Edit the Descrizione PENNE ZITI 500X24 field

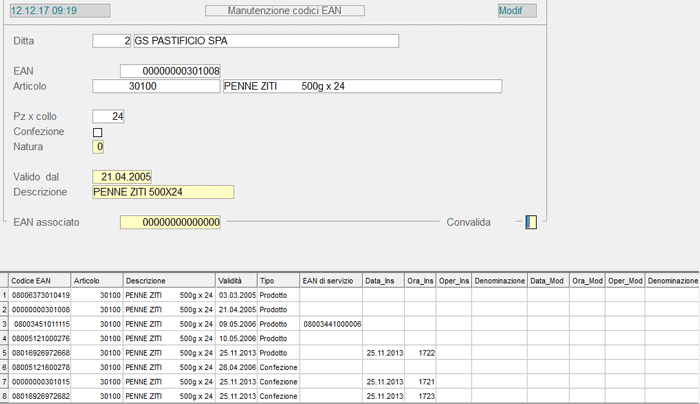(162, 192)
